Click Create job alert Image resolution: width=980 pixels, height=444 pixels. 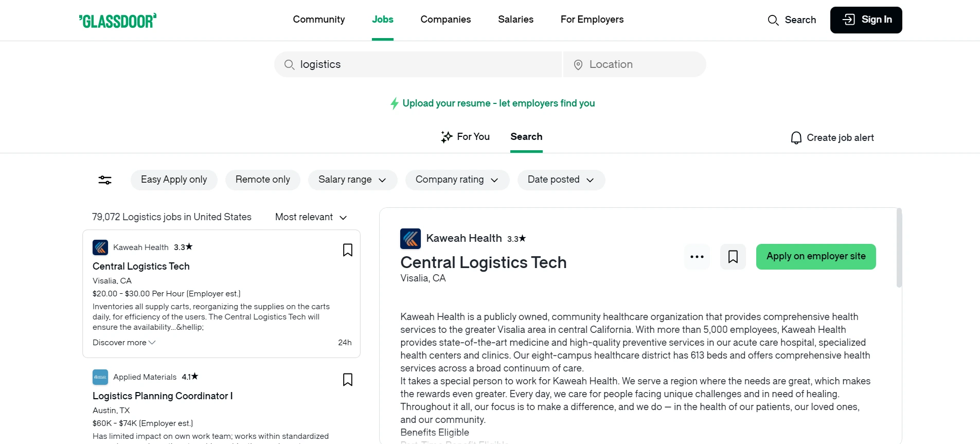(832, 138)
